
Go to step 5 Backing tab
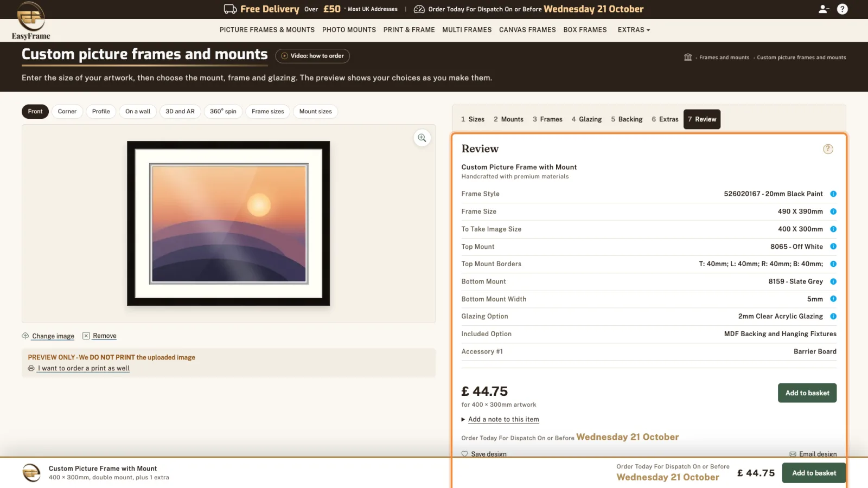pyautogui.click(x=627, y=119)
